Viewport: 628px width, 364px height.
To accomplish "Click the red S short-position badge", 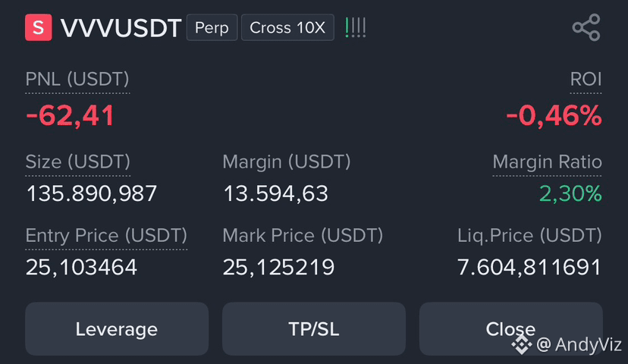I will (39, 27).
